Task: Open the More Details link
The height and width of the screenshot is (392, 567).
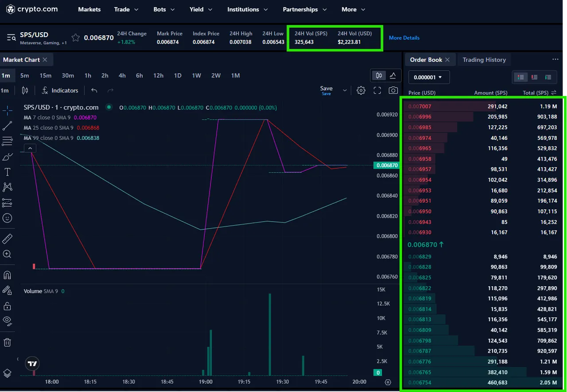Action: [404, 38]
